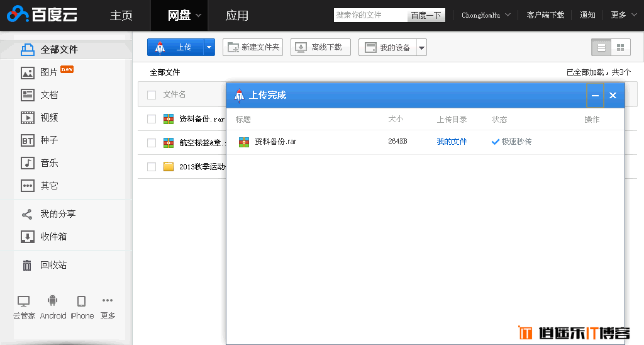The image size is (644, 345).
Task: Click the 云管家 desktop client icon
Action: pos(24,302)
